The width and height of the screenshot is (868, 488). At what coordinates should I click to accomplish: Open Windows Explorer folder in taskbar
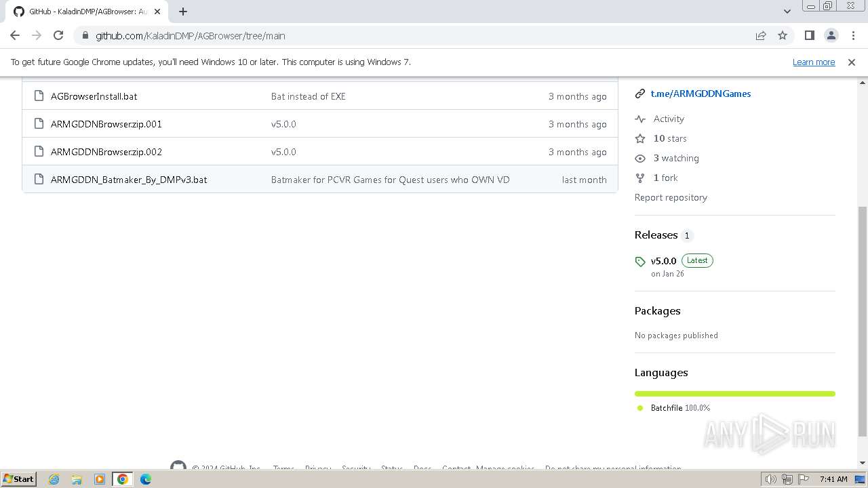pyautogui.click(x=76, y=479)
